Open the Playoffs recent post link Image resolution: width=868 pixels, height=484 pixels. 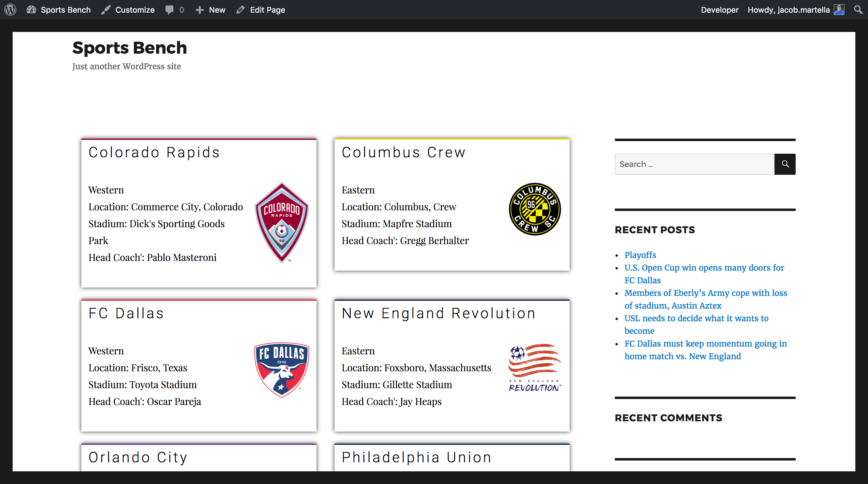coord(640,255)
